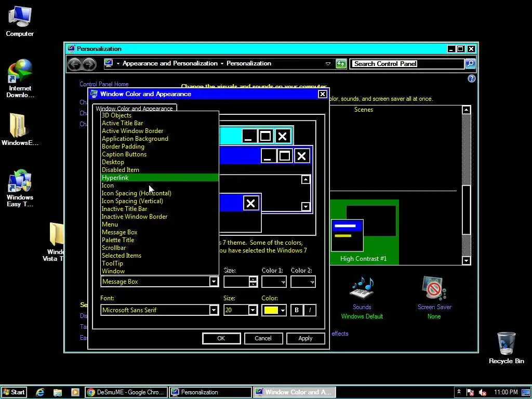Click the Action Center flag in system tray
Screen dimensions: 532x399
(x=470, y=392)
